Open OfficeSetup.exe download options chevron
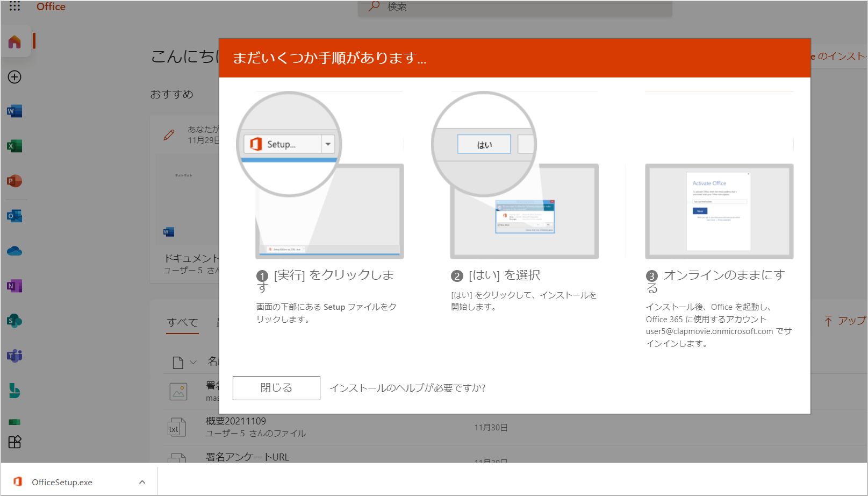The height and width of the screenshot is (496, 868). click(x=142, y=482)
